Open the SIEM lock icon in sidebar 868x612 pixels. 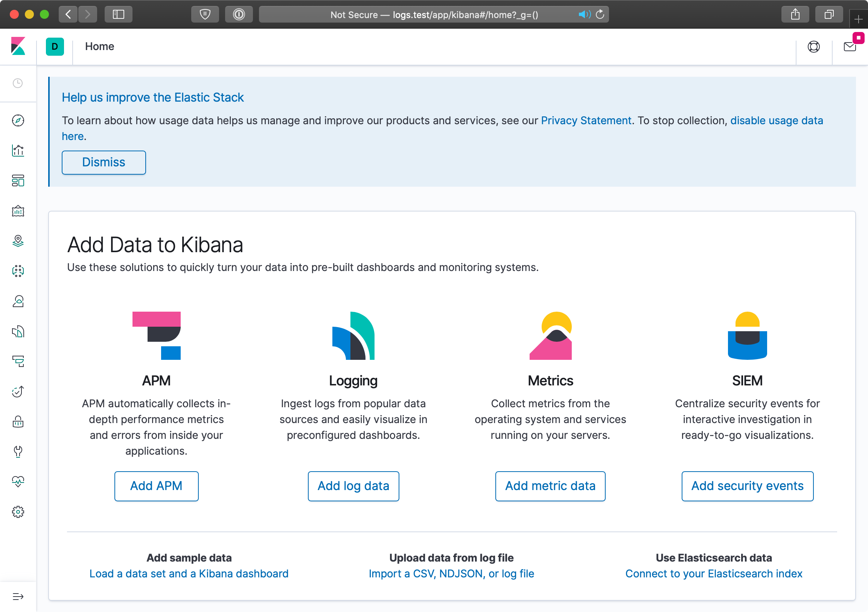(18, 422)
